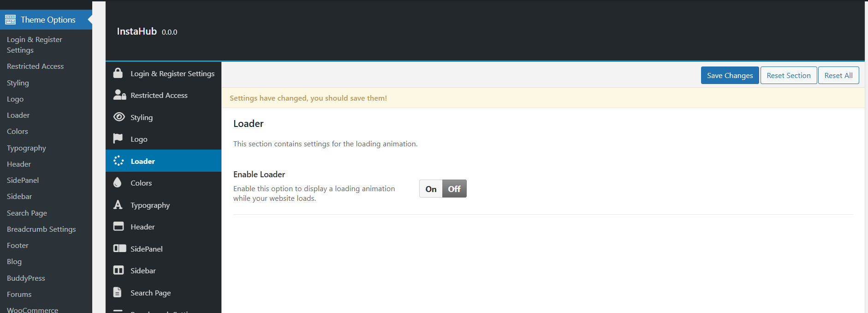Open Breadcrumb Settings in the left admin menu
Image resolution: width=868 pixels, height=313 pixels.
41,229
